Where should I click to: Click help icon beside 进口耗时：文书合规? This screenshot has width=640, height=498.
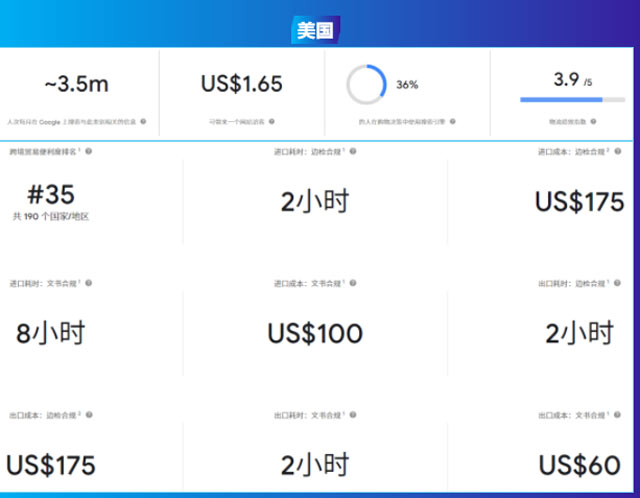89,283
